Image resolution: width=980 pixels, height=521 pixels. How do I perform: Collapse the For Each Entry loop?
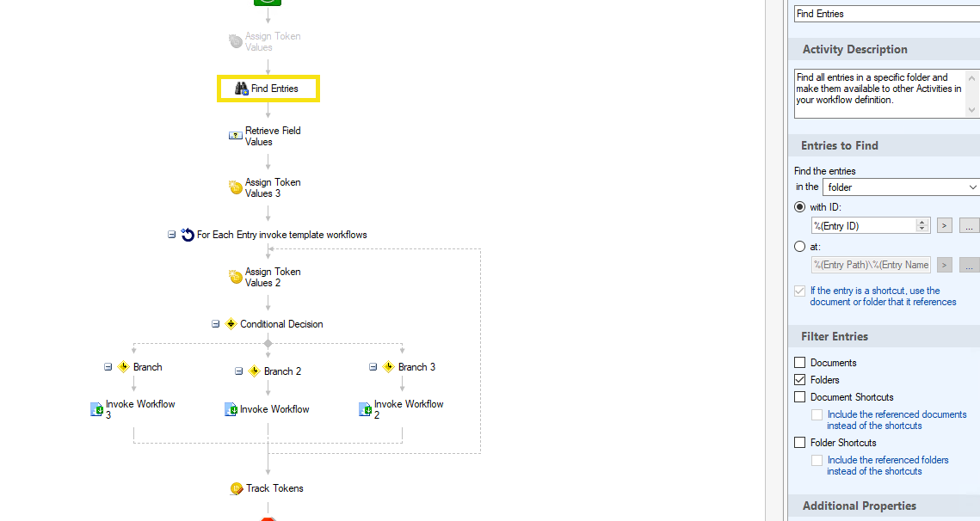171,235
